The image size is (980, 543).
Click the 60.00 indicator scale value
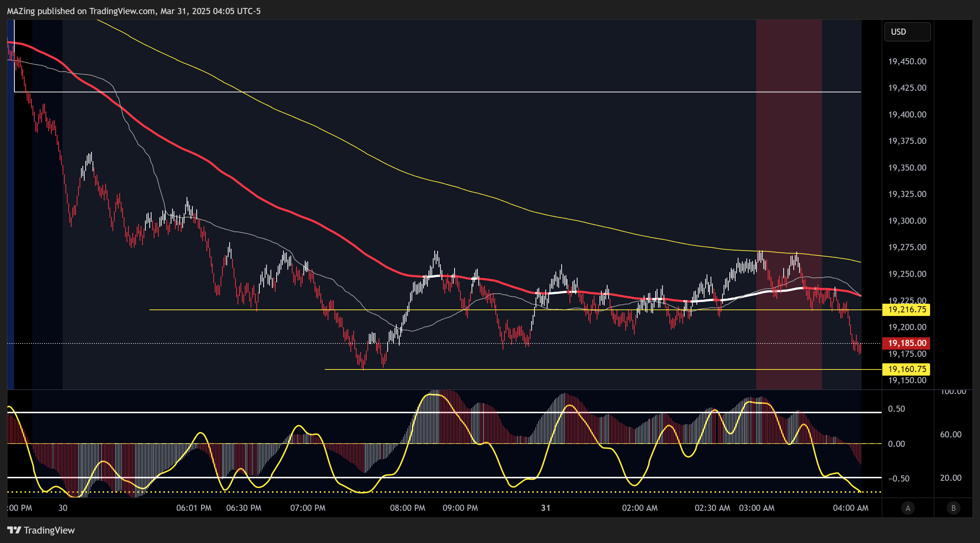pos(950,434)
